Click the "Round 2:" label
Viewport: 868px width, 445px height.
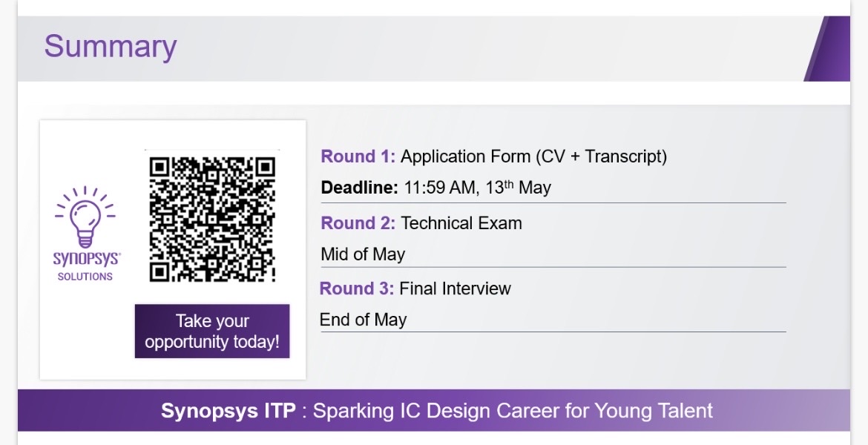[x=359, y=223]
